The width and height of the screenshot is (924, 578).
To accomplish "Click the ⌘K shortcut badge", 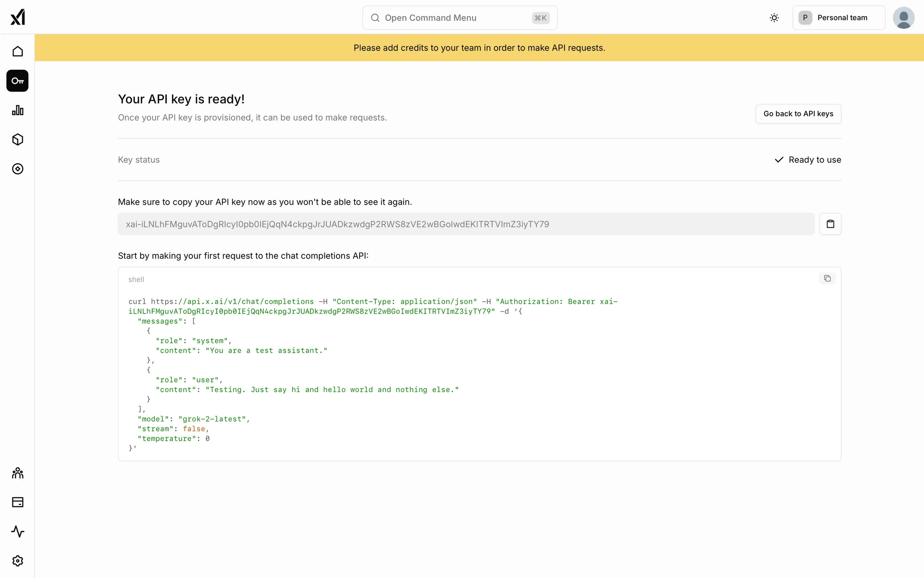I will (540, 18).
